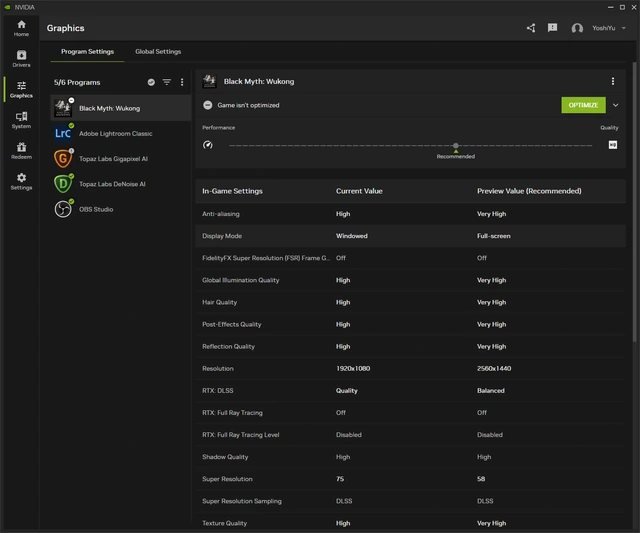Select the Graphics sidebar icon
The width and height of the screenshot is (640, 533).
21,89
